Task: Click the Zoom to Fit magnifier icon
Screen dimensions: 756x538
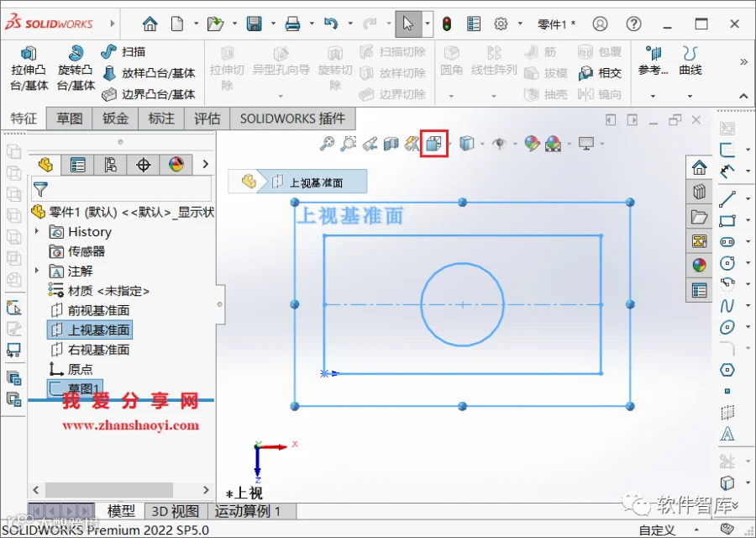Action: tap(327, 143)
